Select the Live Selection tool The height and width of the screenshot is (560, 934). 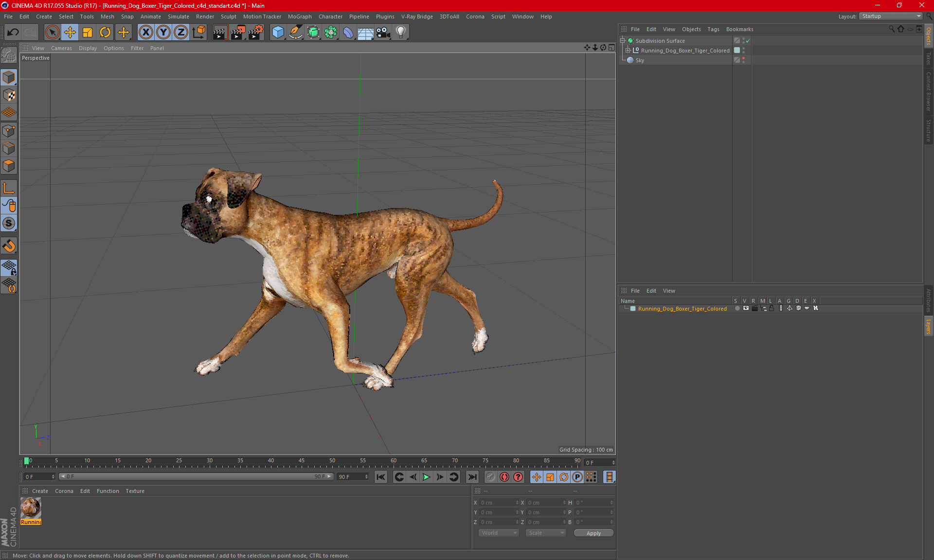coord(52,33)
